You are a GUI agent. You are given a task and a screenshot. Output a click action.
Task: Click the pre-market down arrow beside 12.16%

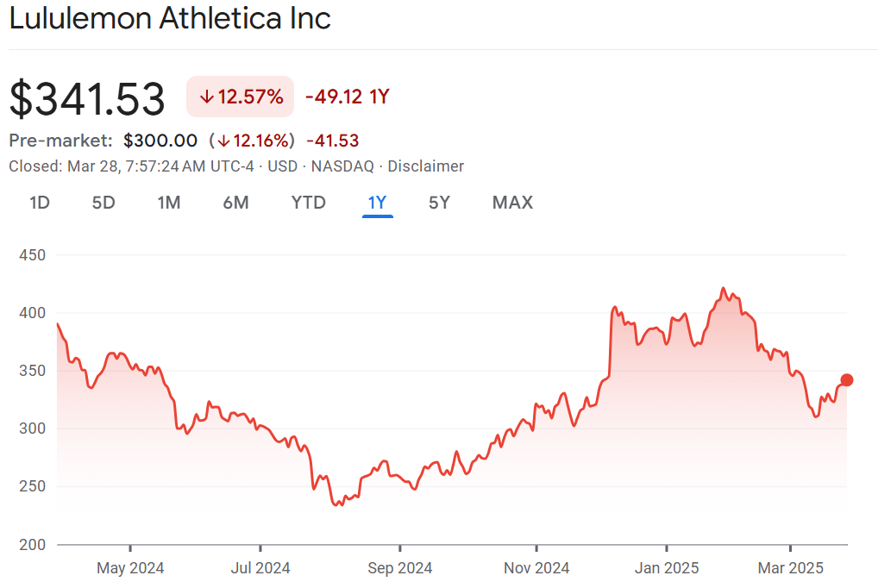click(x=223, y=141)
